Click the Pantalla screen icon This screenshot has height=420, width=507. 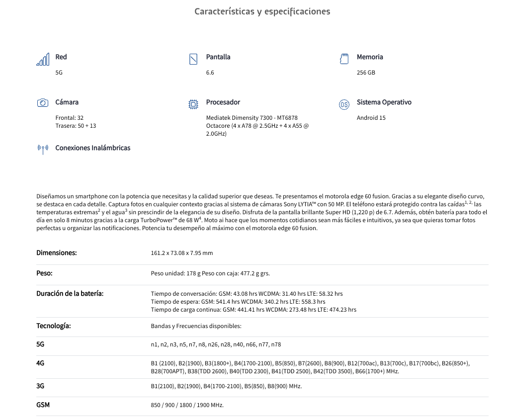pos(193,59)
